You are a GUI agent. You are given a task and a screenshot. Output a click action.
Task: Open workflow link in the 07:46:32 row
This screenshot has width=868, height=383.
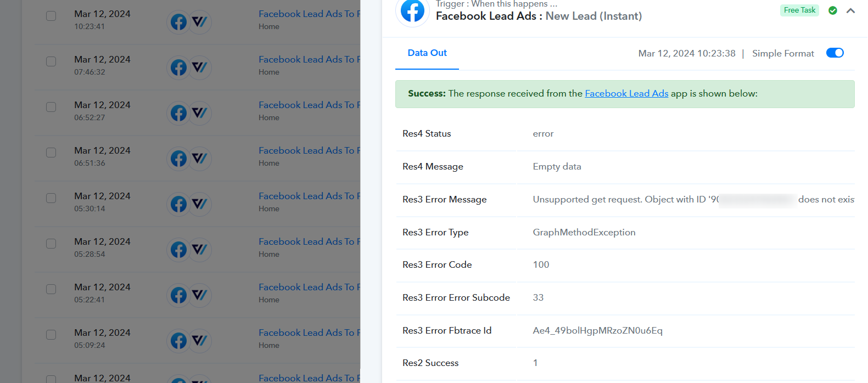coord(309,60)
